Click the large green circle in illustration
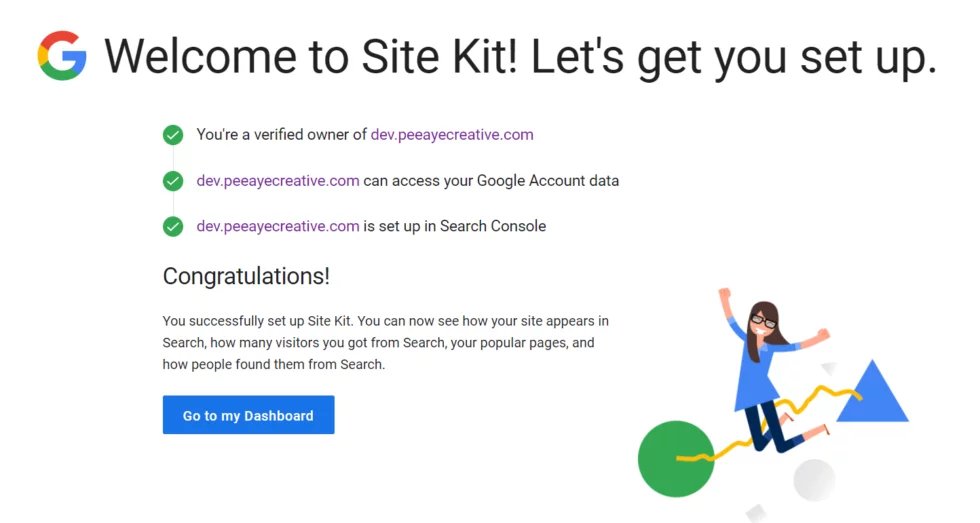Screen dimensions: 980x523 click(676, 459)
